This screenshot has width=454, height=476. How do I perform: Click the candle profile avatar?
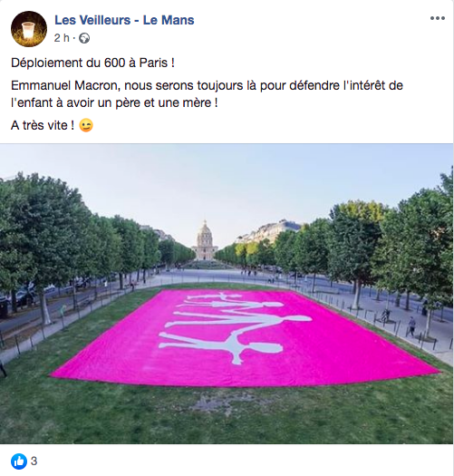pyautogui.click(x=29, y=29)
